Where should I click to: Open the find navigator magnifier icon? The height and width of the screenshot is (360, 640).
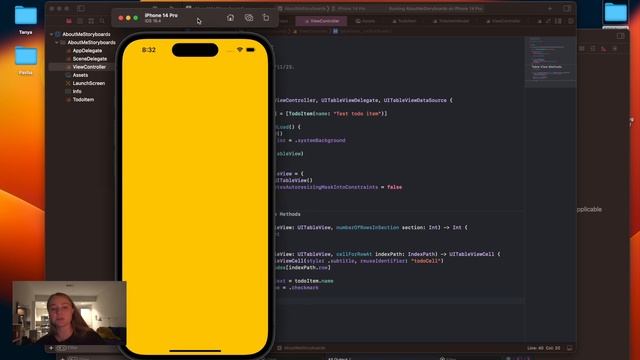tap(102, 21)
